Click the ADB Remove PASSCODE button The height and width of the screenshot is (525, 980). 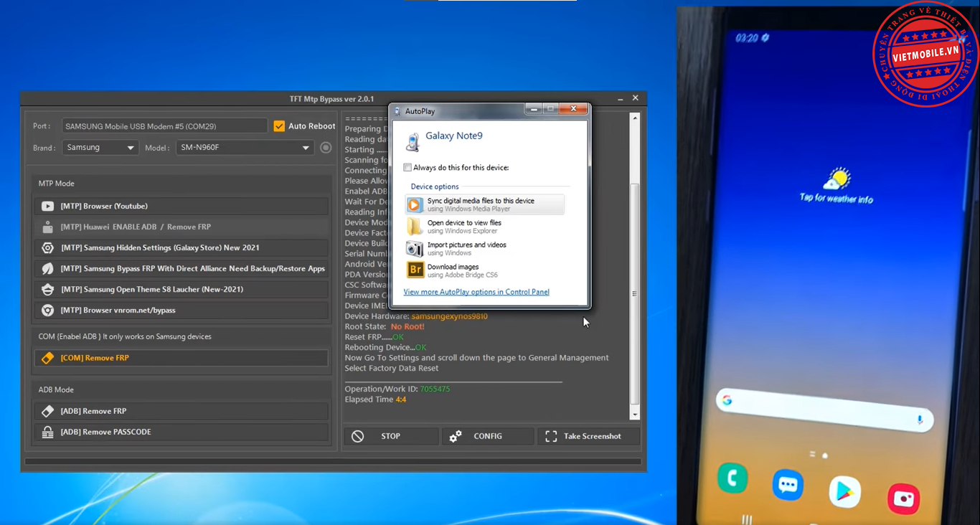(181, 432)
